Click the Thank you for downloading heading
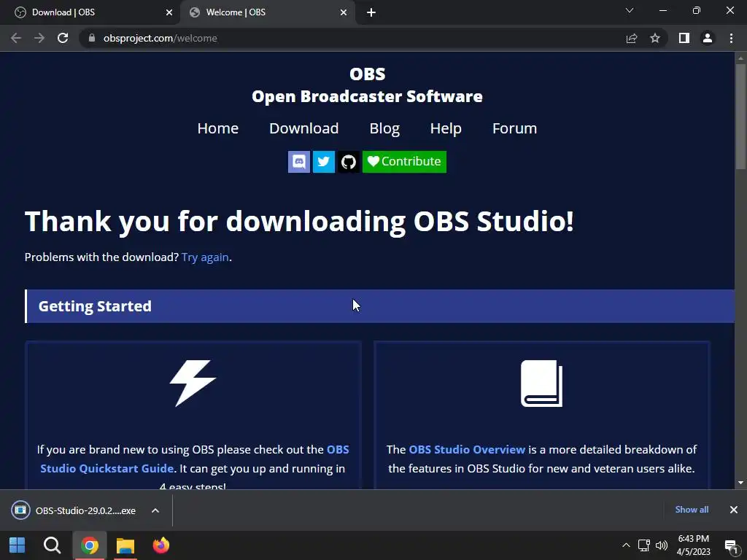 [299, 222]
